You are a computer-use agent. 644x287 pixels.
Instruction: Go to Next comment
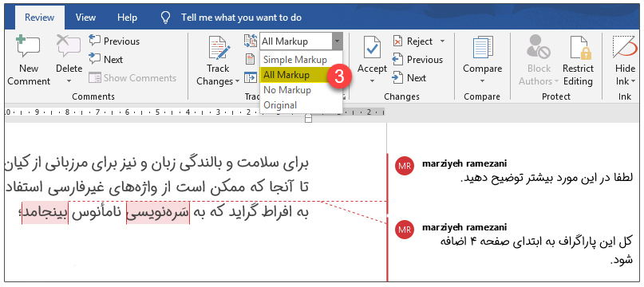[106, 60]
